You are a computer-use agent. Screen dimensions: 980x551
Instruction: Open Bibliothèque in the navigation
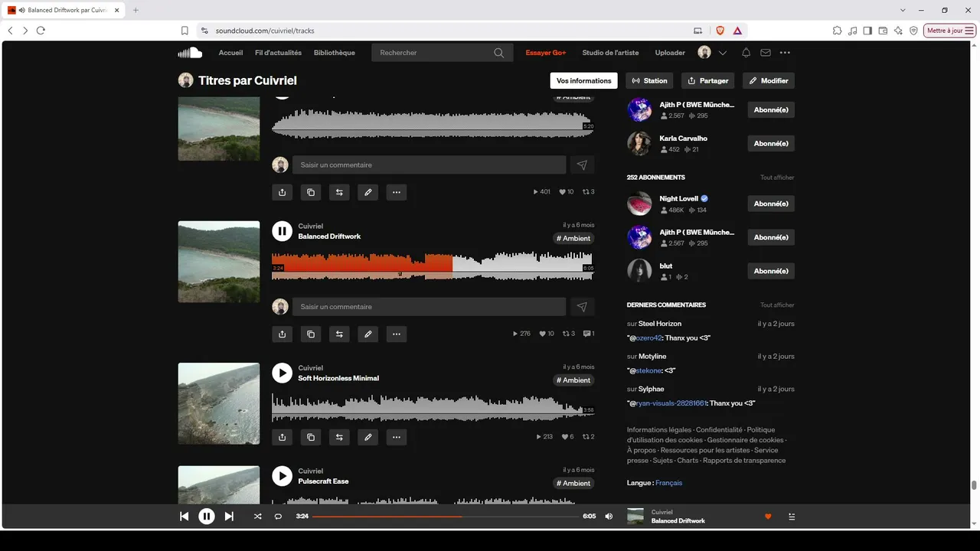[x=335, y=53]
